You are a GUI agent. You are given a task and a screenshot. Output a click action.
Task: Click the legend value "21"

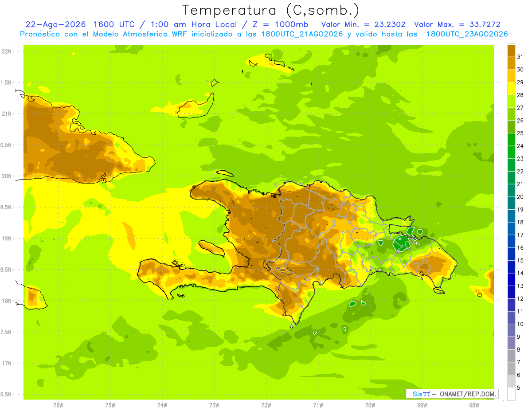coord(520,184)
